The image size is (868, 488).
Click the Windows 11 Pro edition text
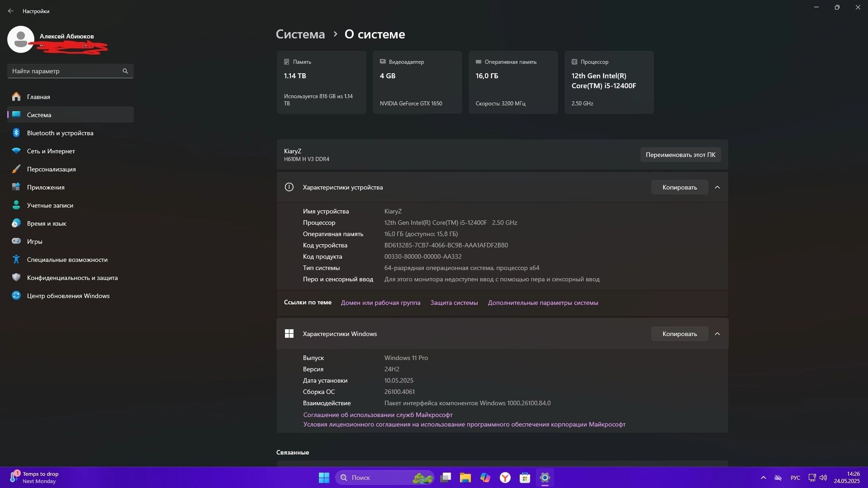coord(406,358)
